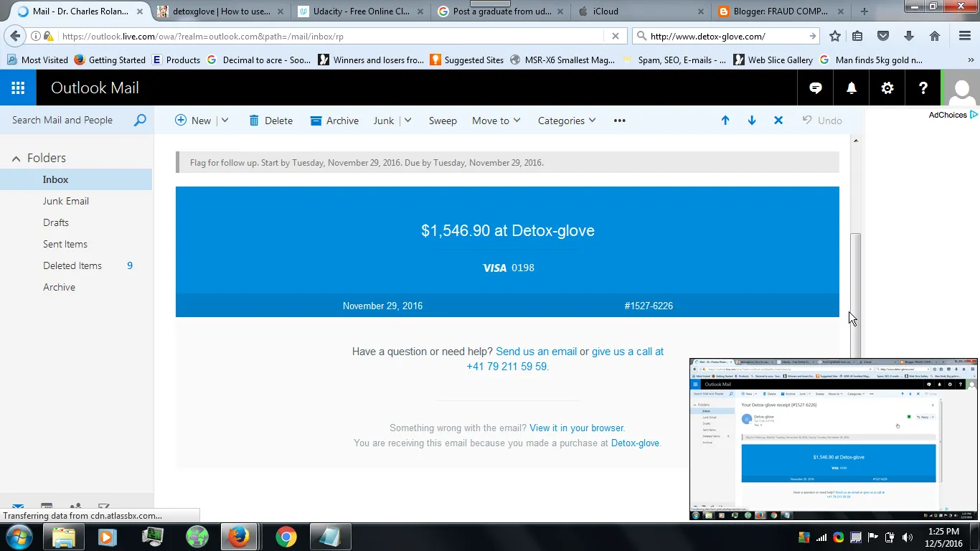Delete the current message
This screenshot has width=980, height=551.
(270, 121)
